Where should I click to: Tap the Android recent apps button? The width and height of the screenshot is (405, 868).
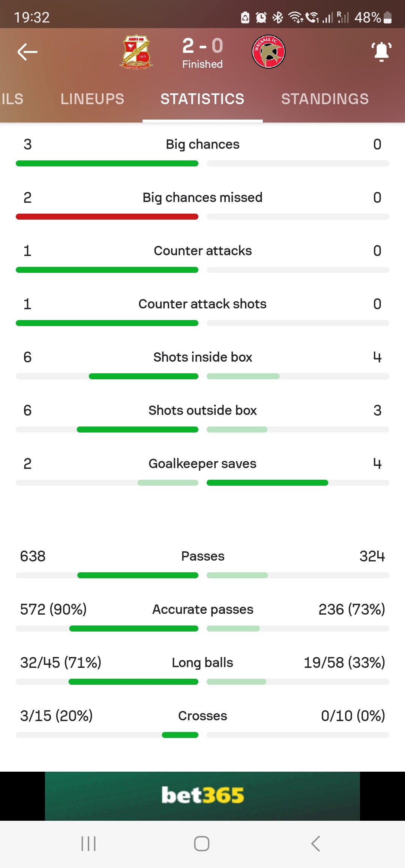tap(88, 844)
